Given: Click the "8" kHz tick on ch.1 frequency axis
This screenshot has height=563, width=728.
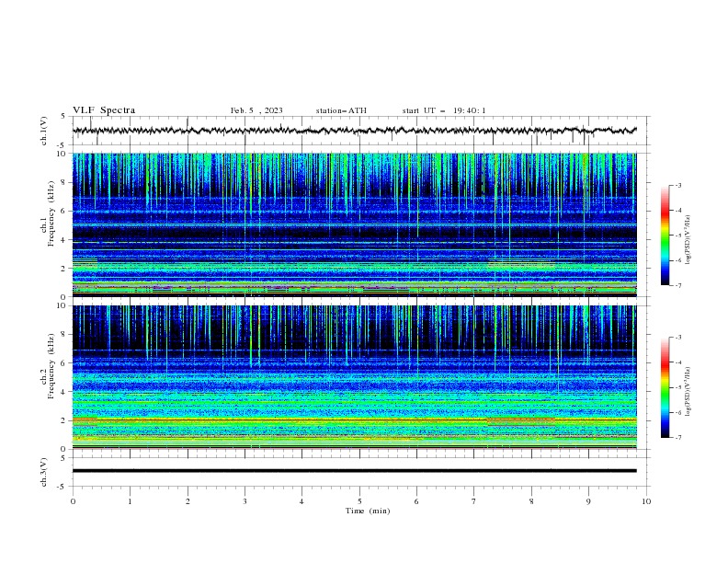Looking at the screenshot, I should (64, 182).
